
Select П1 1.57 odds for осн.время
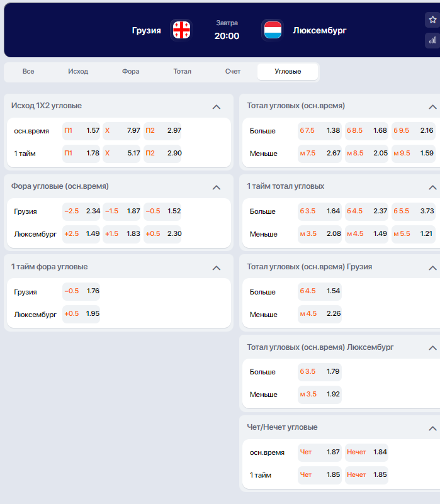tap(81, 130)
